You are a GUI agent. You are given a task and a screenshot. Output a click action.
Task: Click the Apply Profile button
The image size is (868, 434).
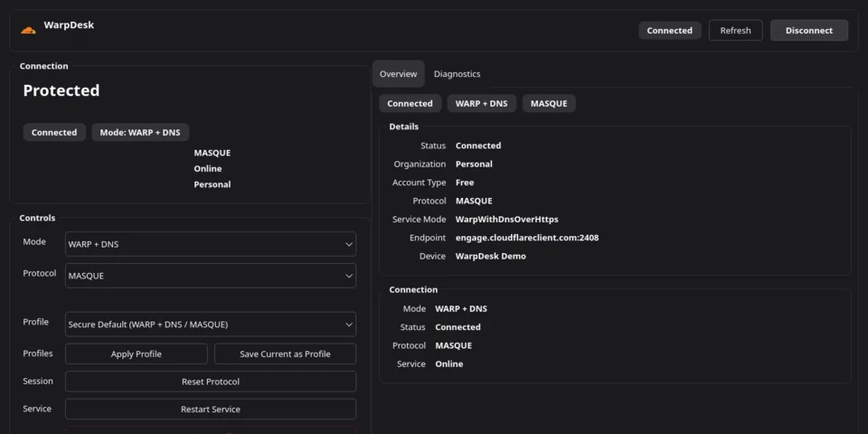point(137,354)
